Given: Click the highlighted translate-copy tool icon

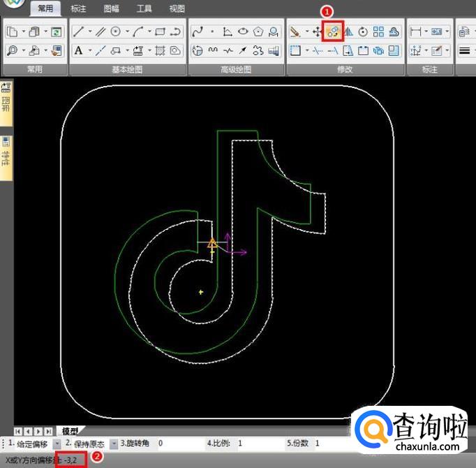Looking at the screenshot, I should point(333,32).
